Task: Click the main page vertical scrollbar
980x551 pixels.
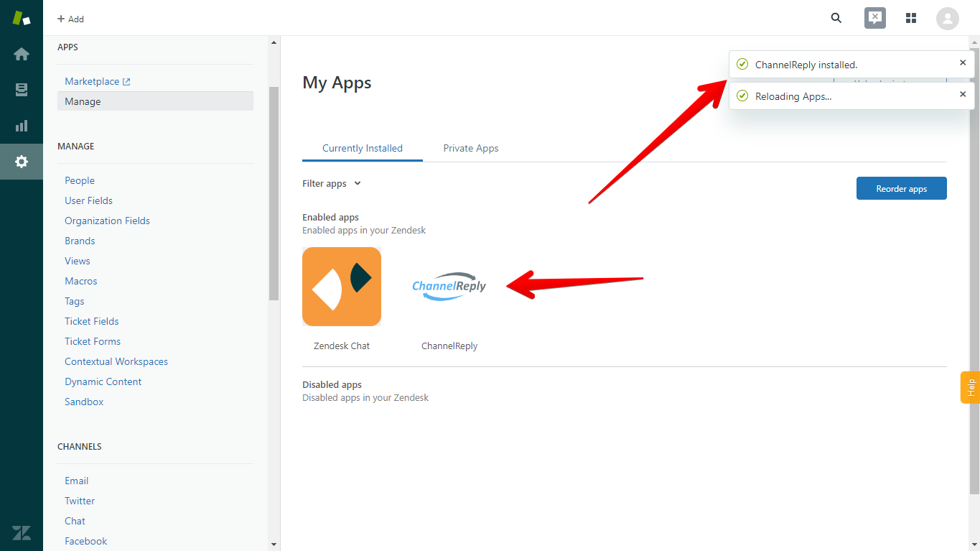Action: (x=974, y=272)
